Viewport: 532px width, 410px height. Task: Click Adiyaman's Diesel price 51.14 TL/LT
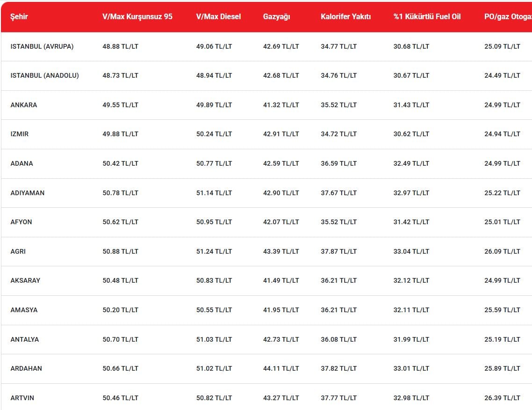tap(214, 193)
